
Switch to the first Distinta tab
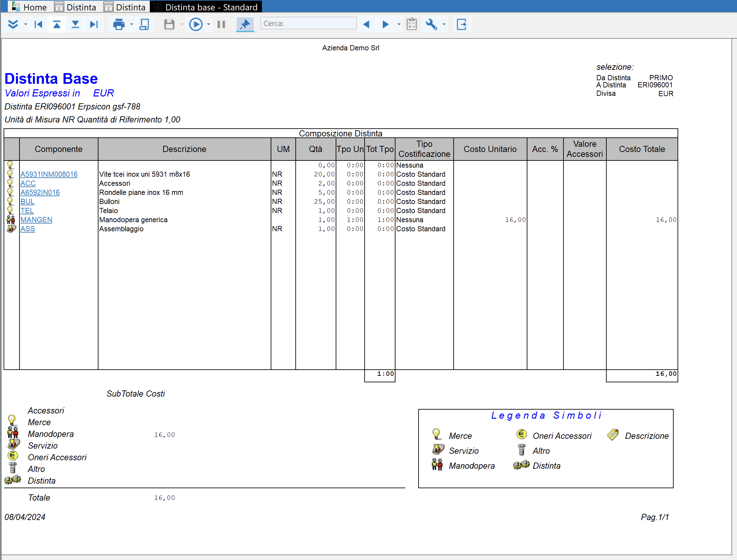click(75, 7)
